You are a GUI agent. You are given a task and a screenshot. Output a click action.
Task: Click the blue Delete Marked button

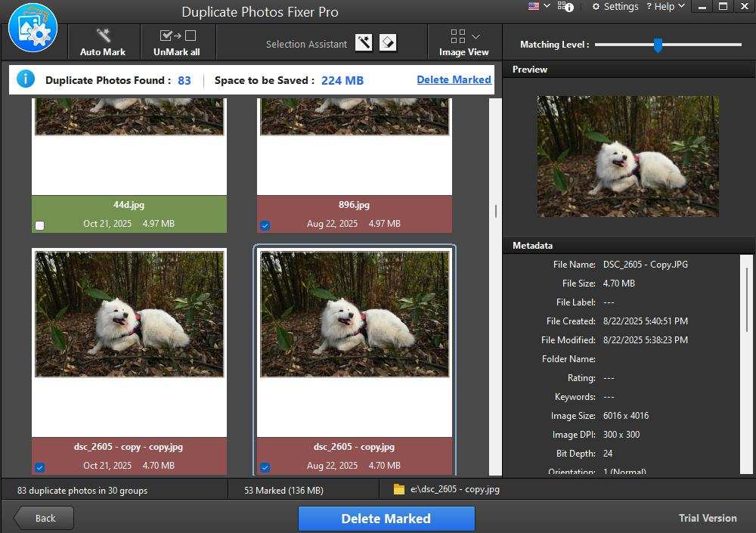[386, 519]
